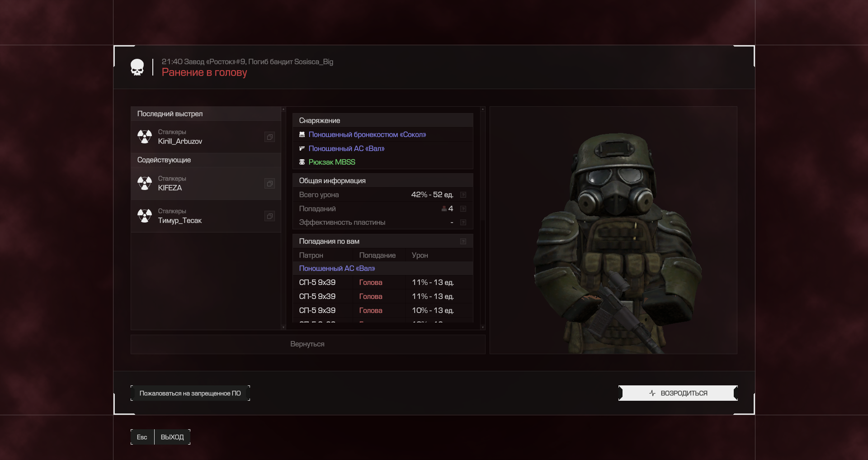Copy Kirill_Arbuzov's name with copy icon
The width and height of the screenshot is (868, 460).
[x=269, y=137]
